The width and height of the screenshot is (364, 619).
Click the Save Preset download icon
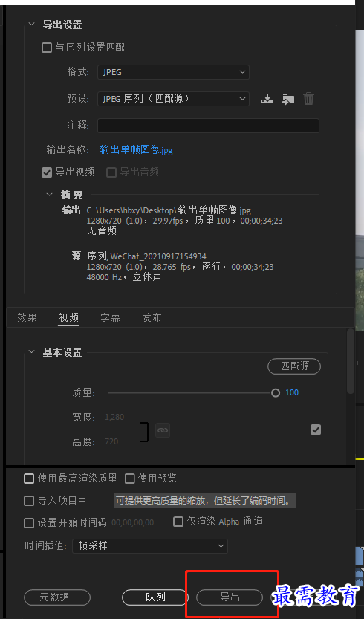tap(267, 99)
